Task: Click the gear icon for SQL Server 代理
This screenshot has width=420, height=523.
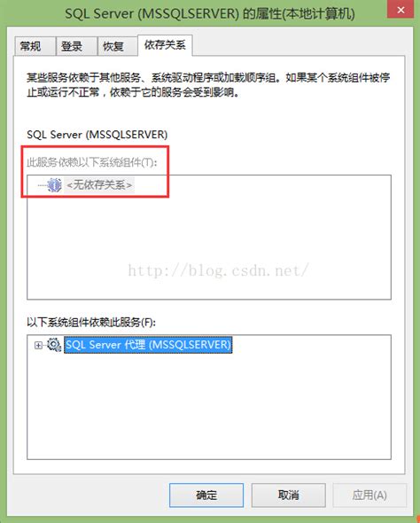Action: click(54, 345)
